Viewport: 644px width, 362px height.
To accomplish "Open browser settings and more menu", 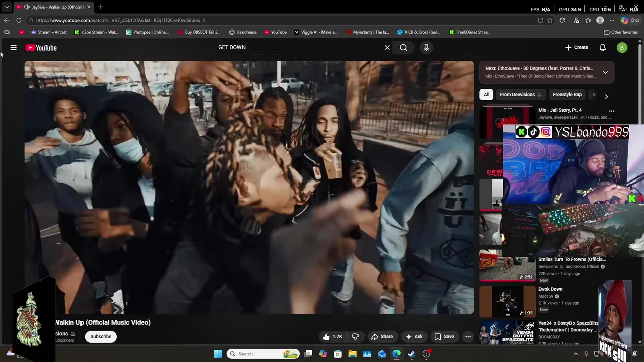I will 612,20.
